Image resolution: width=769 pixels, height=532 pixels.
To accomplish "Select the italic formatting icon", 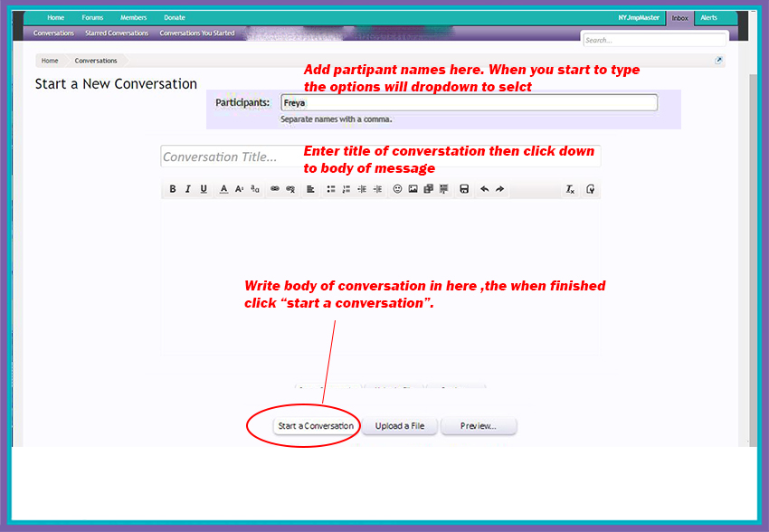I will pyautogui.click(x=187, y=189).
